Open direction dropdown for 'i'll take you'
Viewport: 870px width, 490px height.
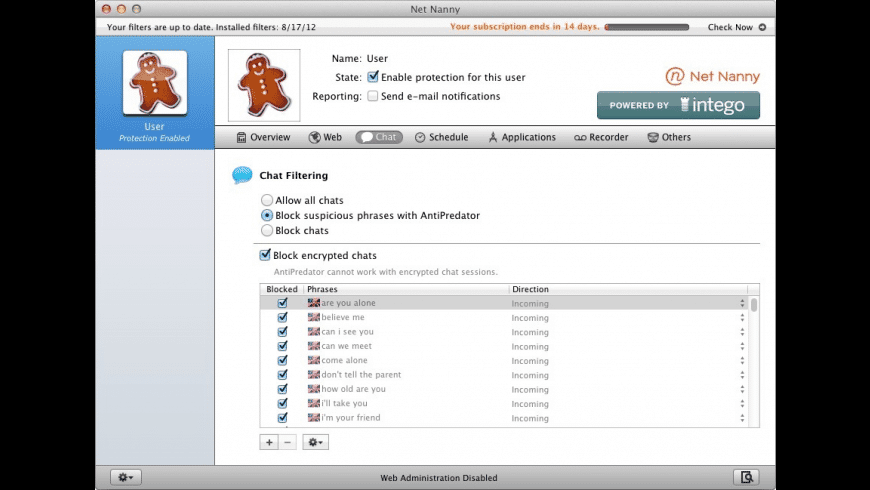tap(742, 404)
